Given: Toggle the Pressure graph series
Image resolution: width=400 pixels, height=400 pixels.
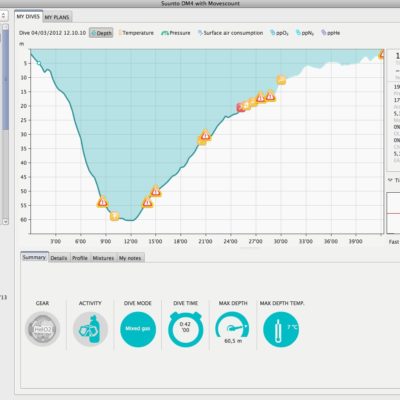Looking at the screenshot, I should click(x=176, y=33).
